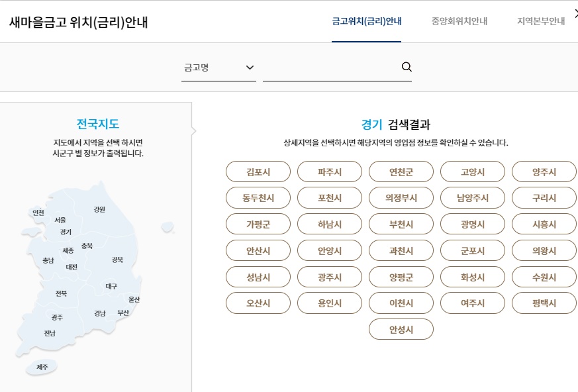Open the 금고명 search filter dropdown
This screenshot has width=578, height=392.
click(x=218, y=67)
